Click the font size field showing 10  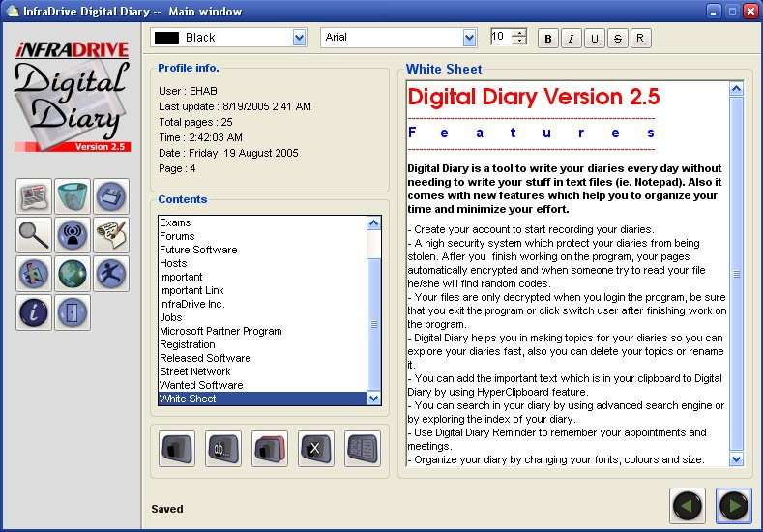click(x=502, y=37)
